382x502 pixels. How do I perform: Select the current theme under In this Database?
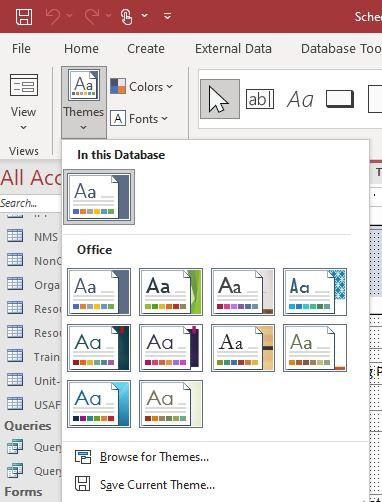point(99,197)
